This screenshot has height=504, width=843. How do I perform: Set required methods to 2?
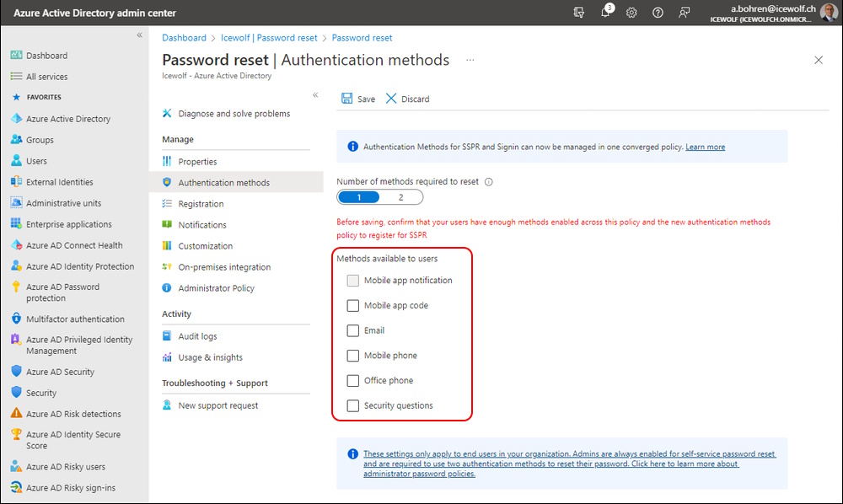400,197
